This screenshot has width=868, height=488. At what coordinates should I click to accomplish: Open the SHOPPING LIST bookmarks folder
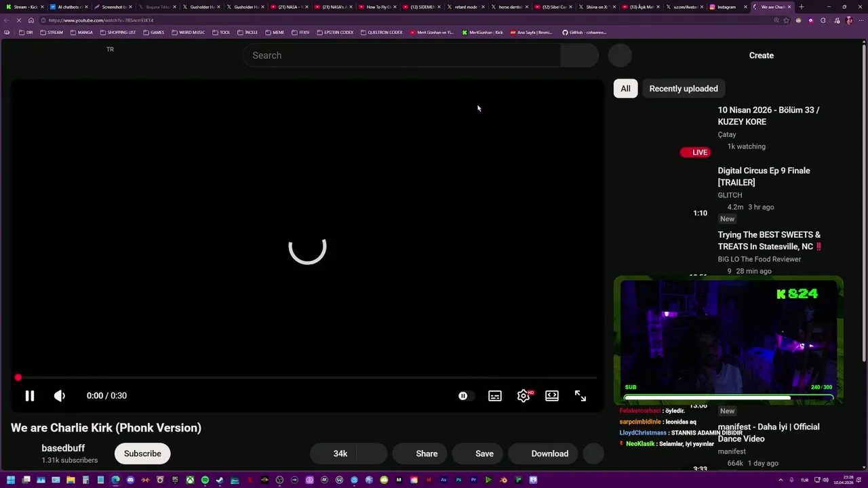click(x=118, y=33)
